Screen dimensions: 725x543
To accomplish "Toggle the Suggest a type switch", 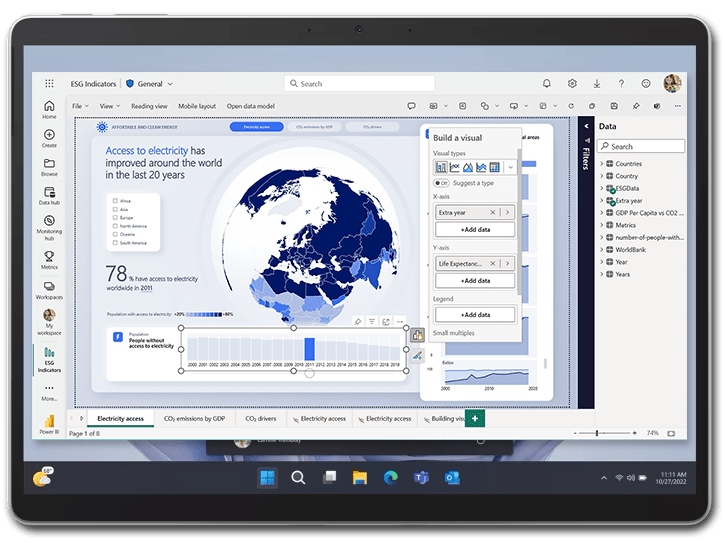I will (440, 183).
